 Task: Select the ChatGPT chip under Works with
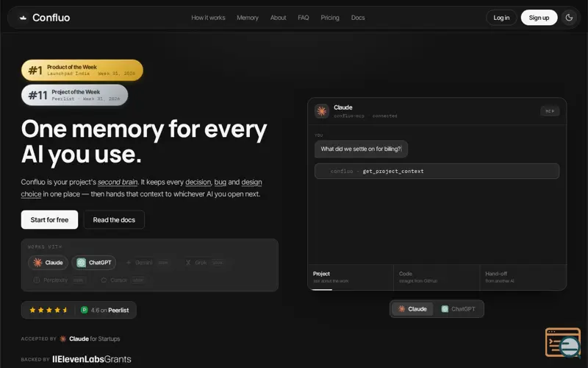(94, 263)
